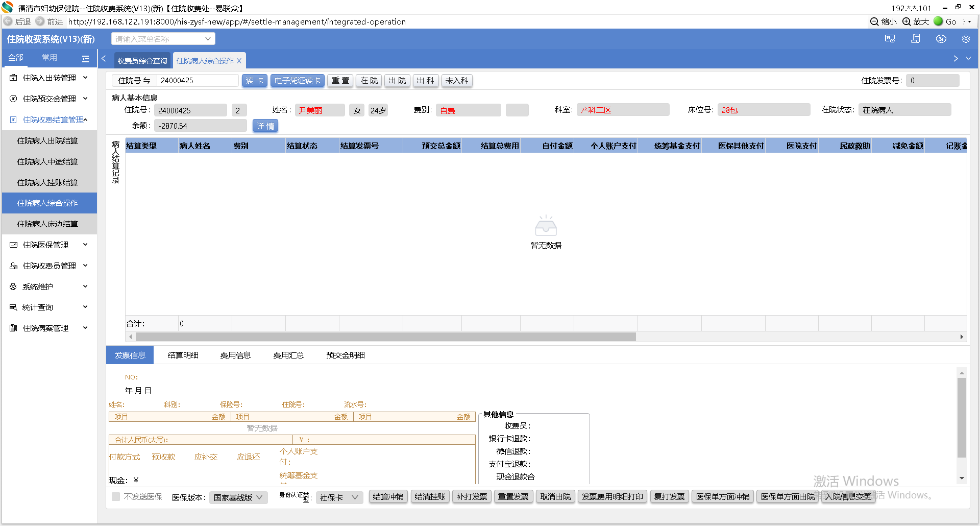Expand the 住院入出转管理 menu chevron
The height and width of the screenshot is (526, 980).
click(85, 78)
